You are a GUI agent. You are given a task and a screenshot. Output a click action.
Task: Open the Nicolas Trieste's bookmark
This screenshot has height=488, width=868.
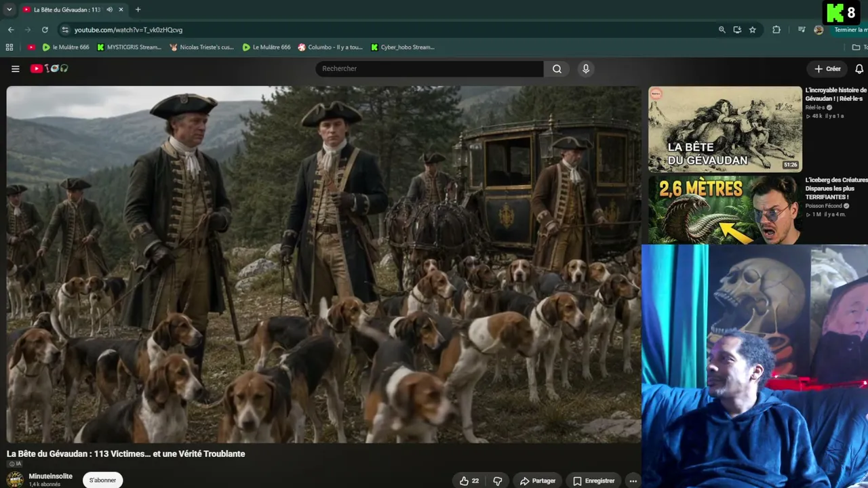coord(201,47)
